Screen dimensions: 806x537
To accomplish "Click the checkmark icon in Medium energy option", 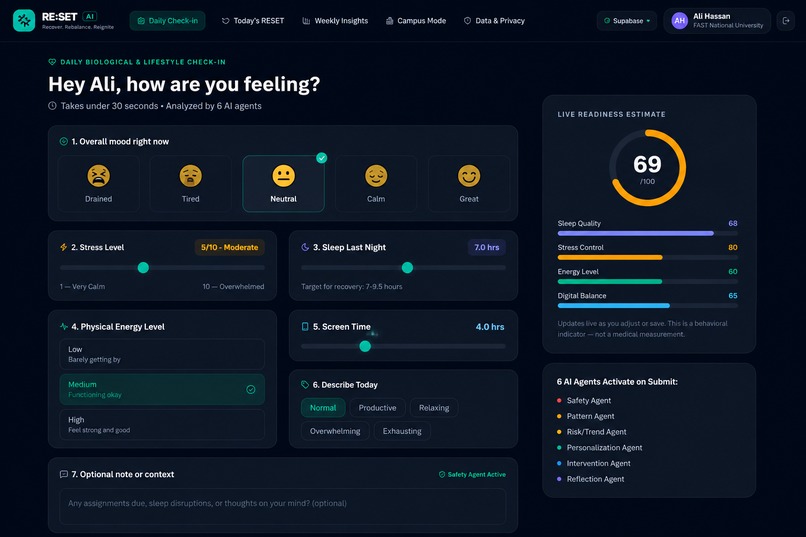I will click(251, 390).
